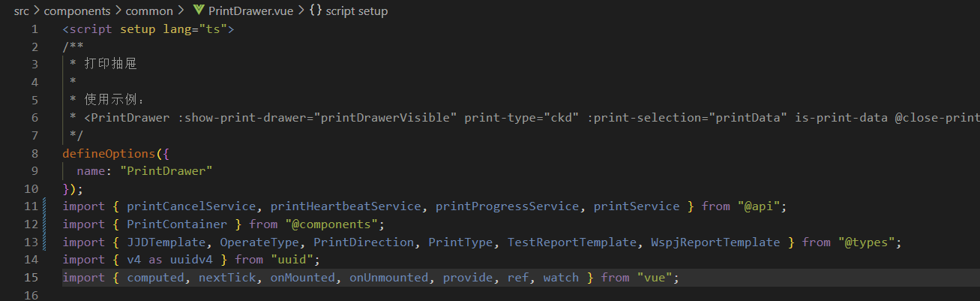
Task: Place cursor on defineOptions call
Action: pyautogui.click(x=108, y=153)
